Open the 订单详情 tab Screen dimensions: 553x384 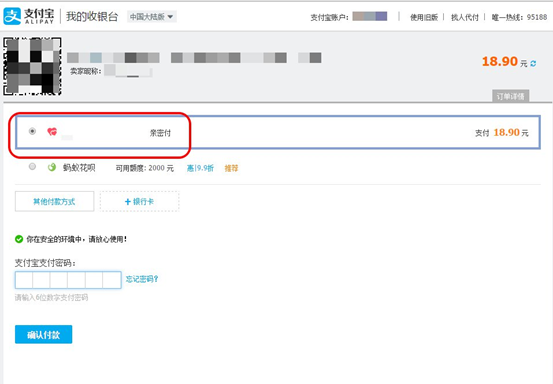tap(510, 96)
